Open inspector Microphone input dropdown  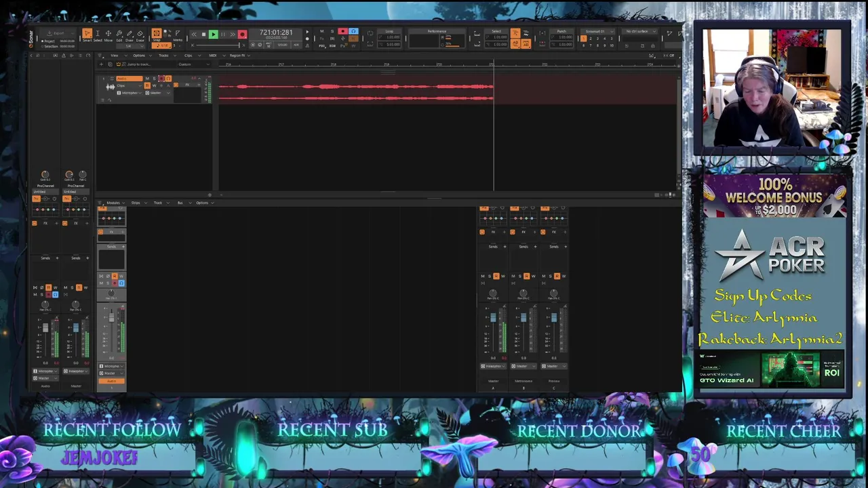point(45,371)
